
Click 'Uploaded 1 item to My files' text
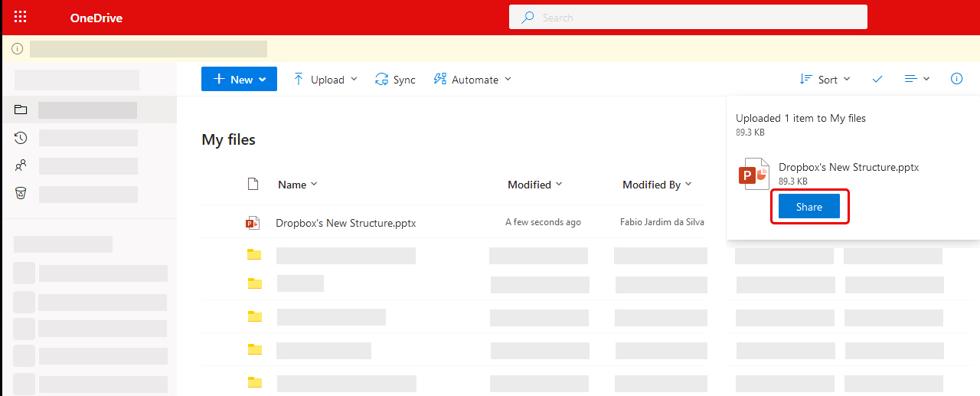[801, 118]
